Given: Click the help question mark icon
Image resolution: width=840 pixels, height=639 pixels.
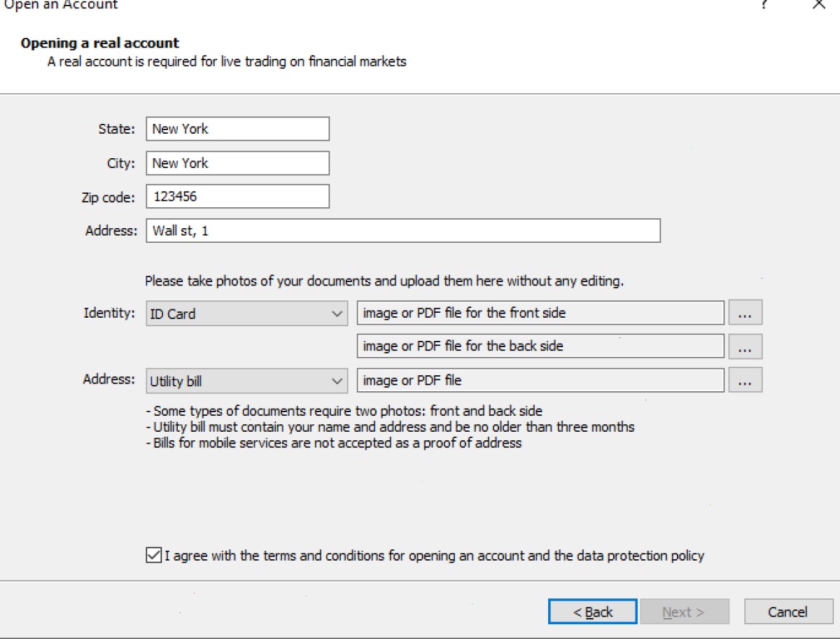Looking at the screenshot, I should [x=765, y=4].
